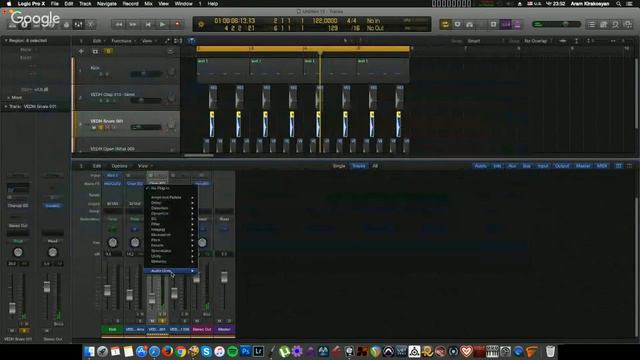The height and width of the screenshot is (360, 640).
Task: Open Photoshop from the Dock
Action: (245, 351)
